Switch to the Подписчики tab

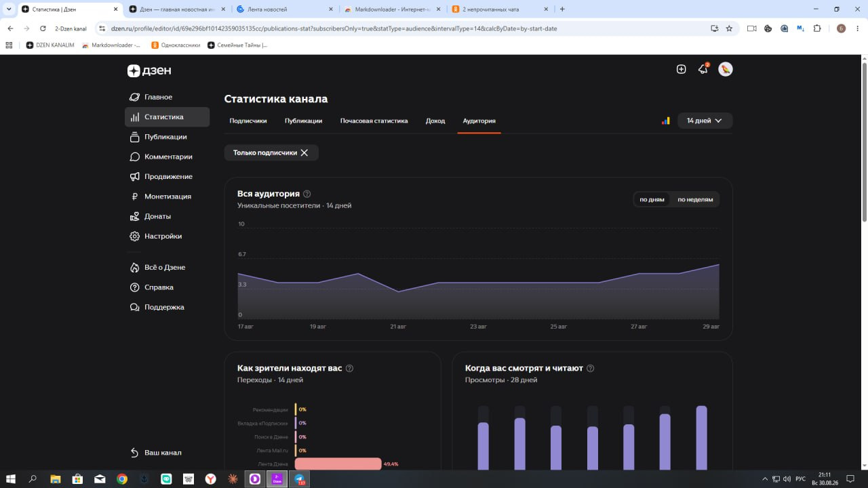point(248,121)
